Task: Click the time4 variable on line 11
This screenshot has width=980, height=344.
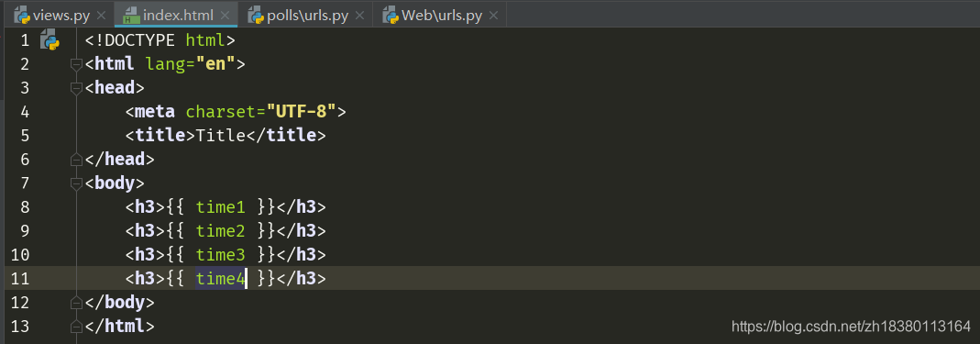Action: (220, 278)
